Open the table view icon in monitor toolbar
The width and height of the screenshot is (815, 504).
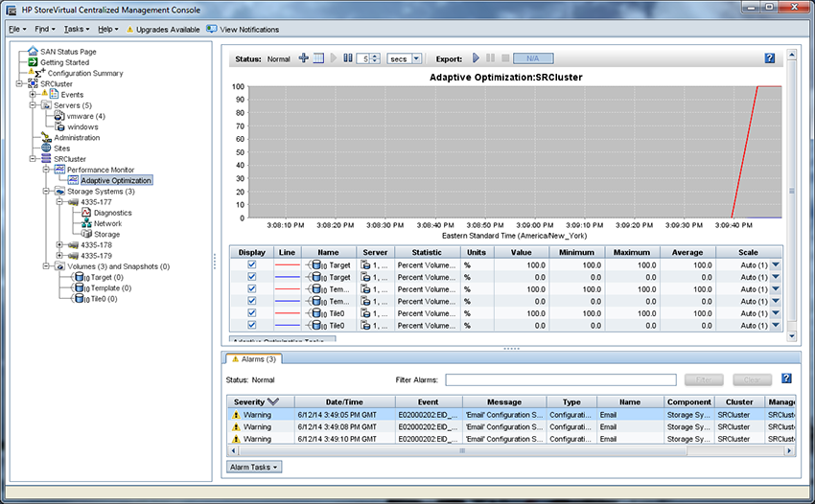318,58
